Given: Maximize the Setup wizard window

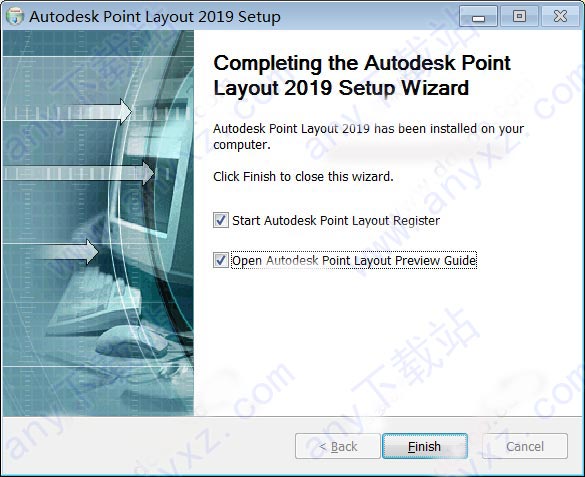Looking at the screenshot, I should pos(519,16).
